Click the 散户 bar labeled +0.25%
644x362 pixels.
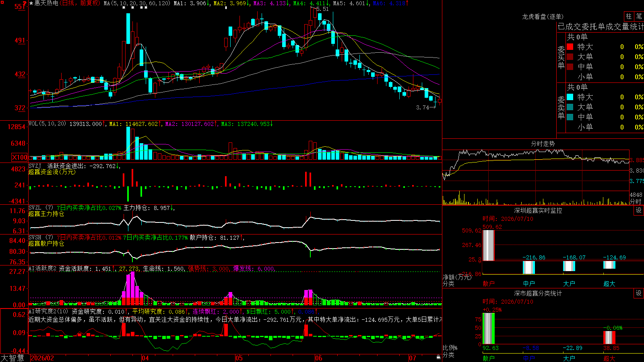point(489,329)
